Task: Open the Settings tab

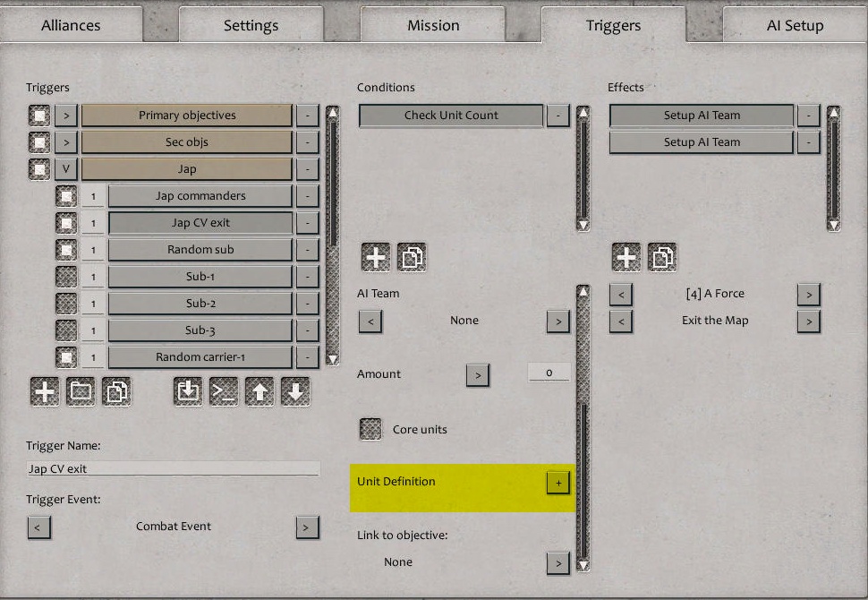Action: coord(251,25)
